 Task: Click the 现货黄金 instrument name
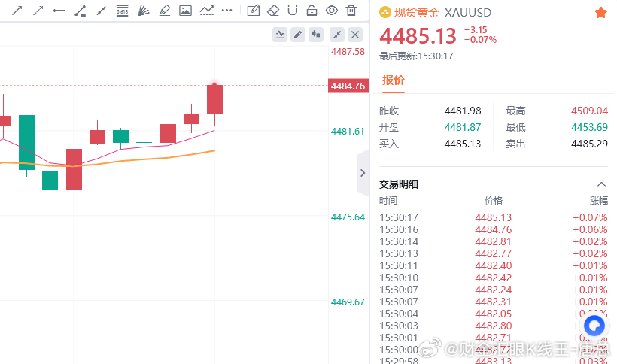417,13
